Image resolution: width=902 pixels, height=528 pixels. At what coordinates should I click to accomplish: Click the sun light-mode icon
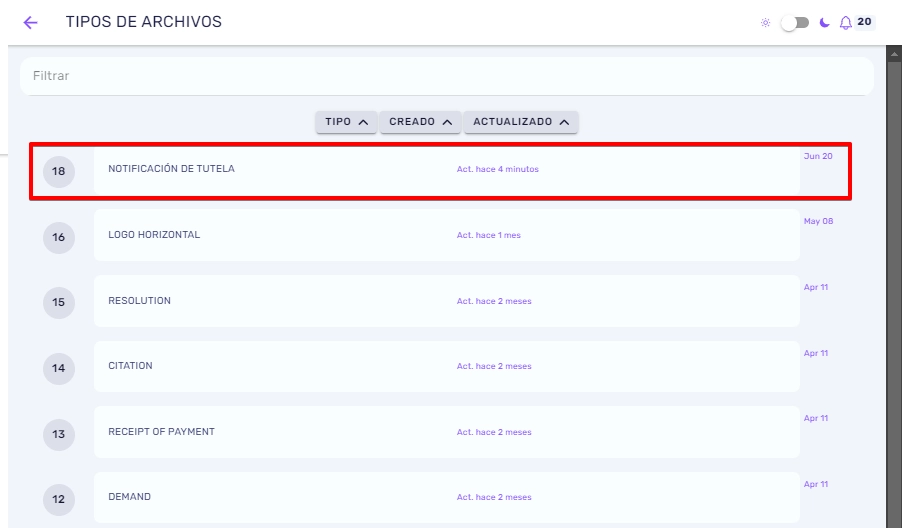click(765, 22)
